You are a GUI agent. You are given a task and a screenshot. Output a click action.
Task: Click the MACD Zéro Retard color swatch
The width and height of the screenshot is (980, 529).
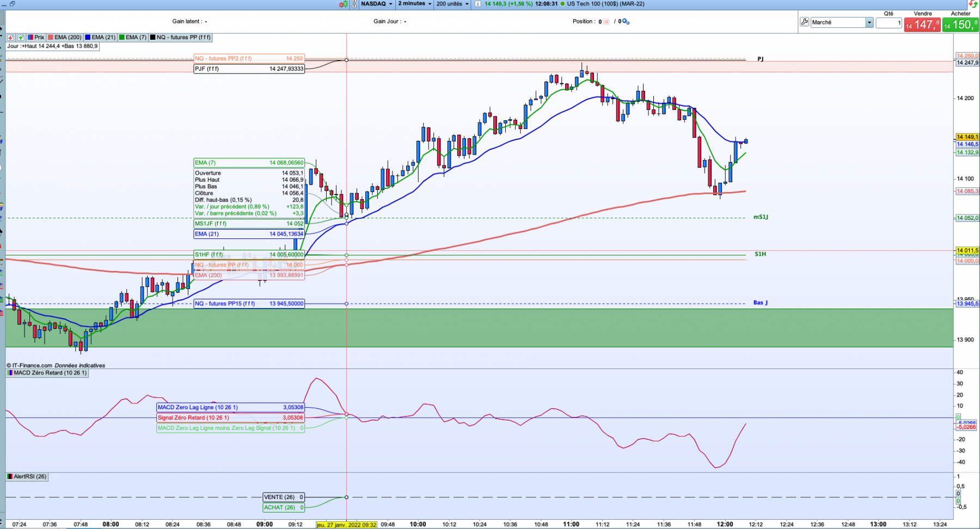tap(10, 373)
